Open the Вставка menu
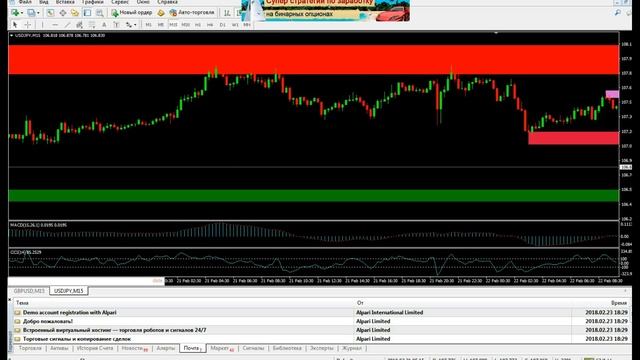 (65, 2)
